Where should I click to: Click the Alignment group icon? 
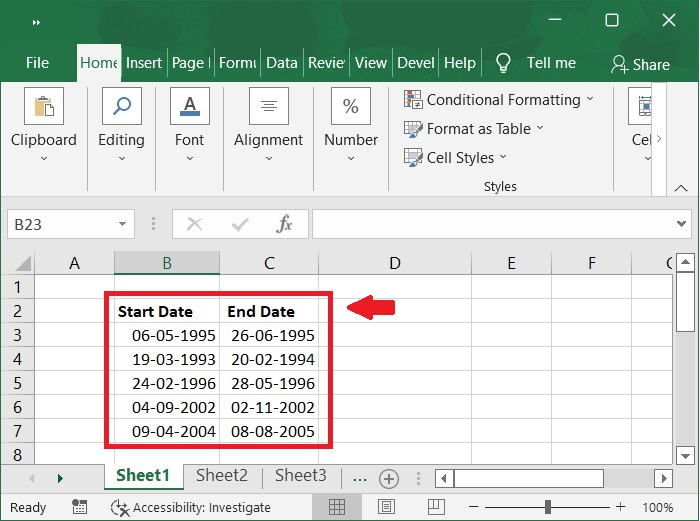point(268,106)
